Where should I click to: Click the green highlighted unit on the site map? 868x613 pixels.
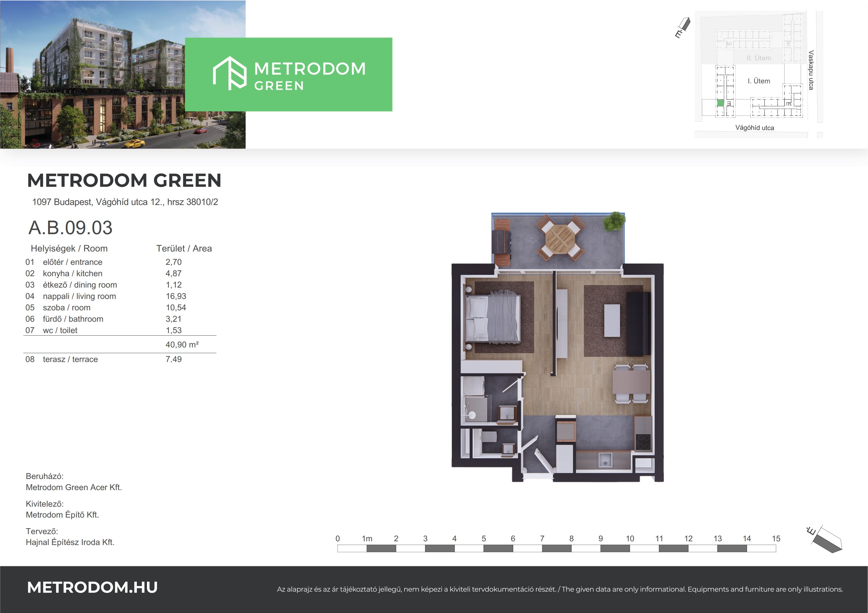(721, 103)
